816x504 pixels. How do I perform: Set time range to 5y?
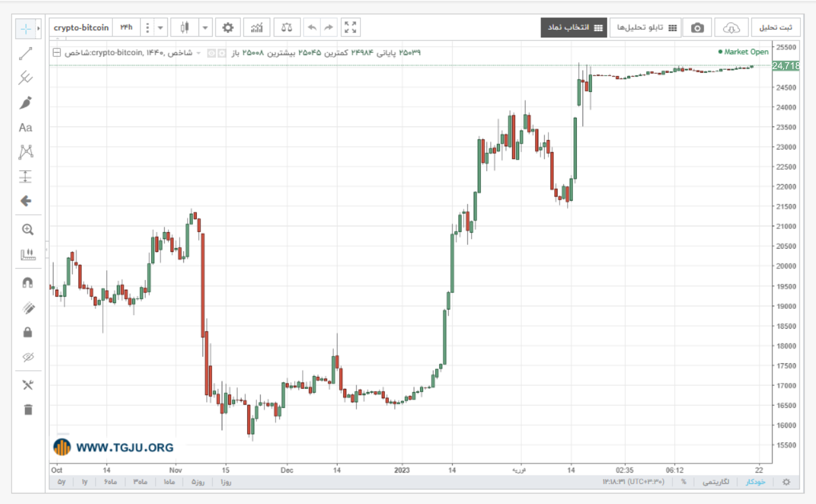pos(61,482)
